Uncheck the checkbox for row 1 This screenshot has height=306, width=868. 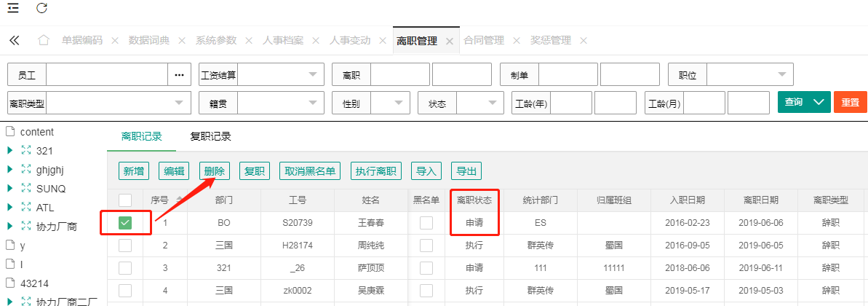click(x=125, y=223)
